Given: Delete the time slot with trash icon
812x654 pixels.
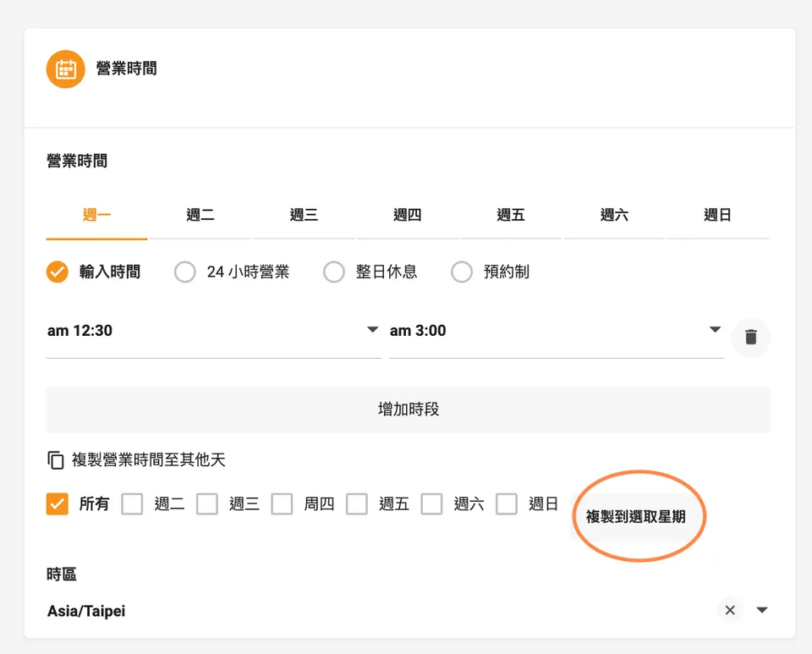Looking at the screenshot, I should [x=750, y=337].
